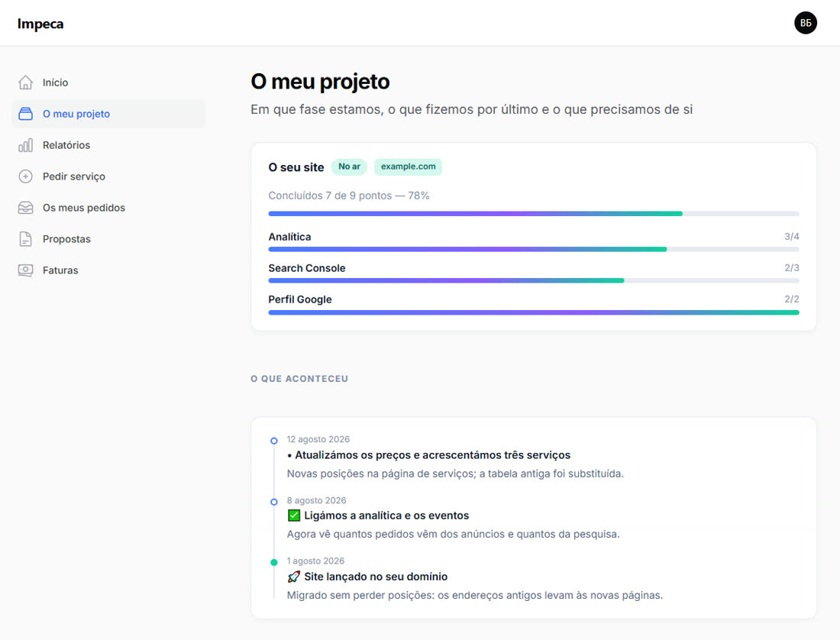Click the 1 agosto 2026 green timeline marker

(x=273, y=562)
